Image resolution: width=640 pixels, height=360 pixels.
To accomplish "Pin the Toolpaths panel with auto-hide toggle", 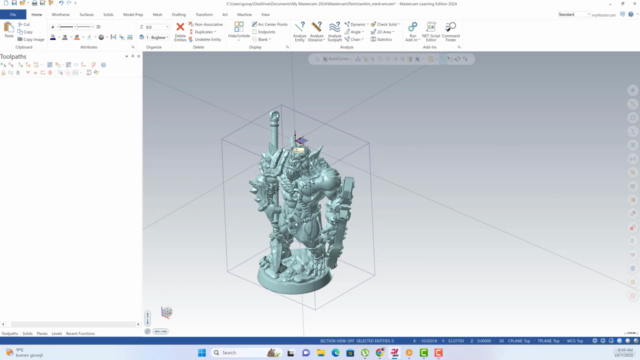I will [133, 56].
